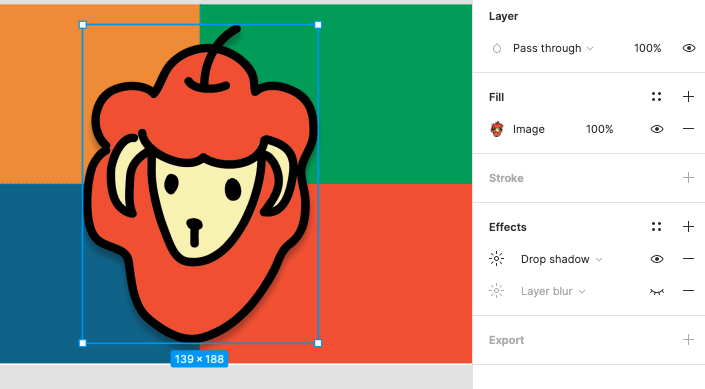
Task: Open the Image fill thumbnail swatch
Action: click(x=497, y=129)
